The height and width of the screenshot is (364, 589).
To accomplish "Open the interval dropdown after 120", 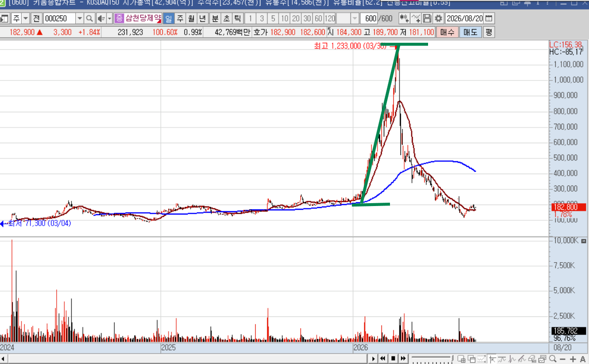I will [355, 19].
